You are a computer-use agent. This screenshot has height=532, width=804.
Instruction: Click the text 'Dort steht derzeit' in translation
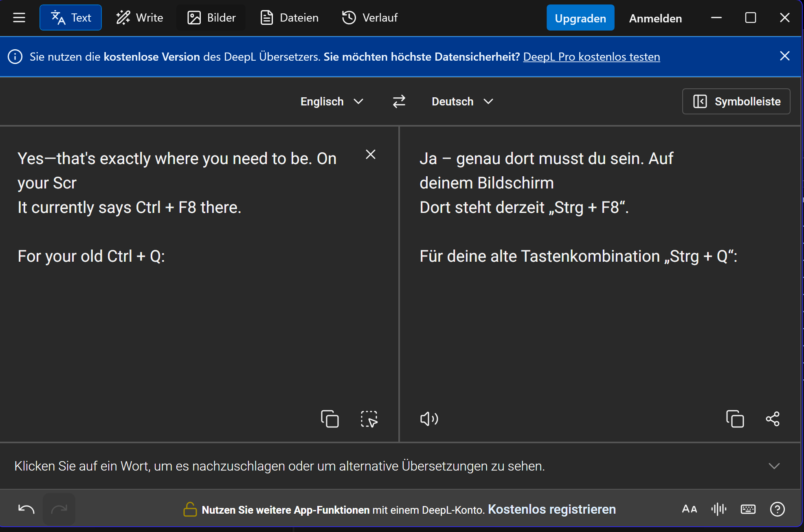coord(482,208)
